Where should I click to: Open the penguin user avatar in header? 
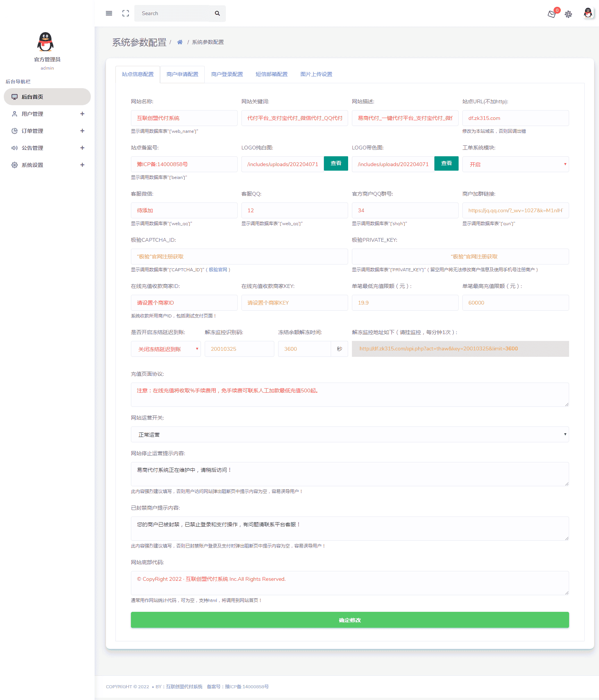click(x=588, y=13)
